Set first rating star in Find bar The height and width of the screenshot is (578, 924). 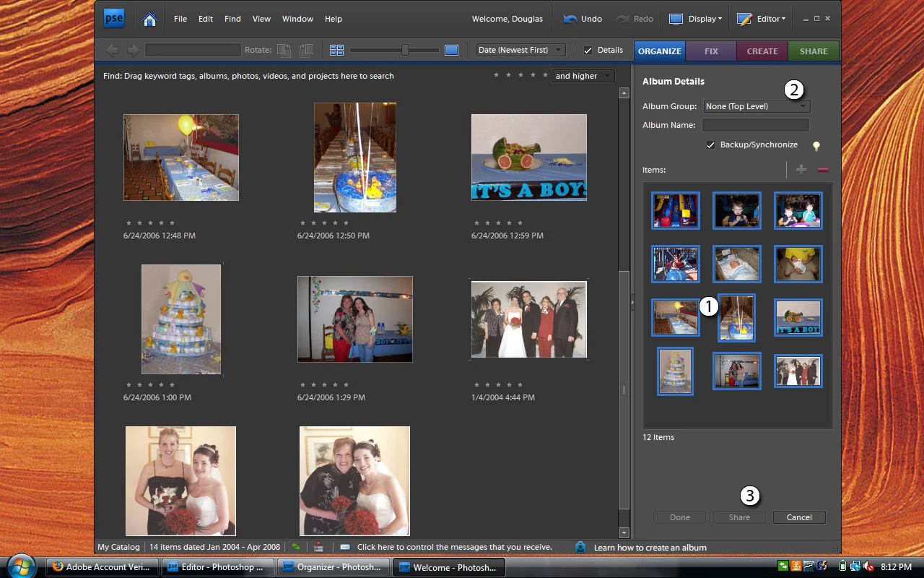point(497,75)
